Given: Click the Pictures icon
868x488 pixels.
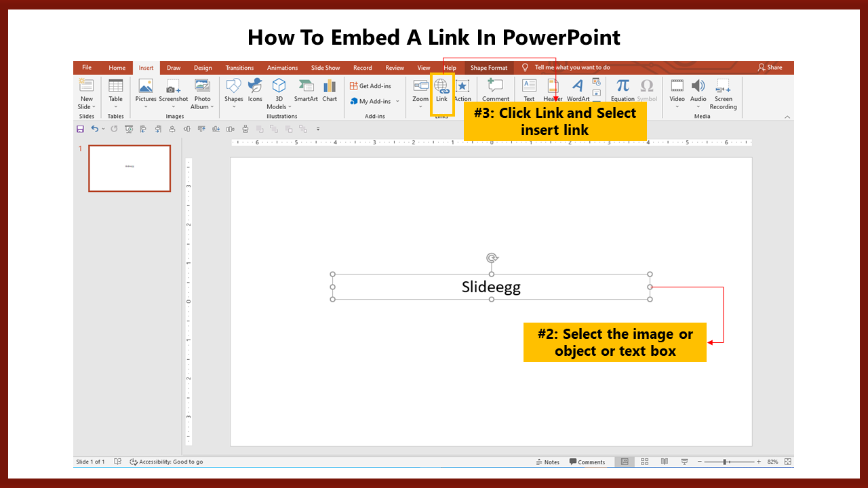Looking at the screenshot, I should pyautogui.click(x=146, y=85).
